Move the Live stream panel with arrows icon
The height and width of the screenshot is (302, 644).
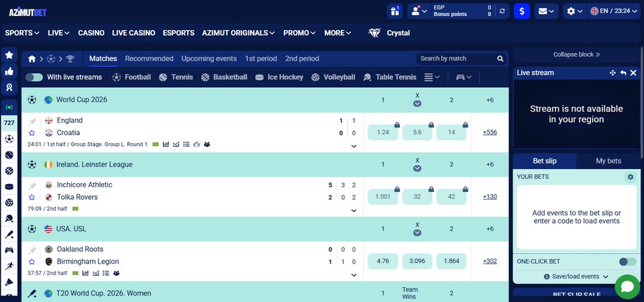612,72
